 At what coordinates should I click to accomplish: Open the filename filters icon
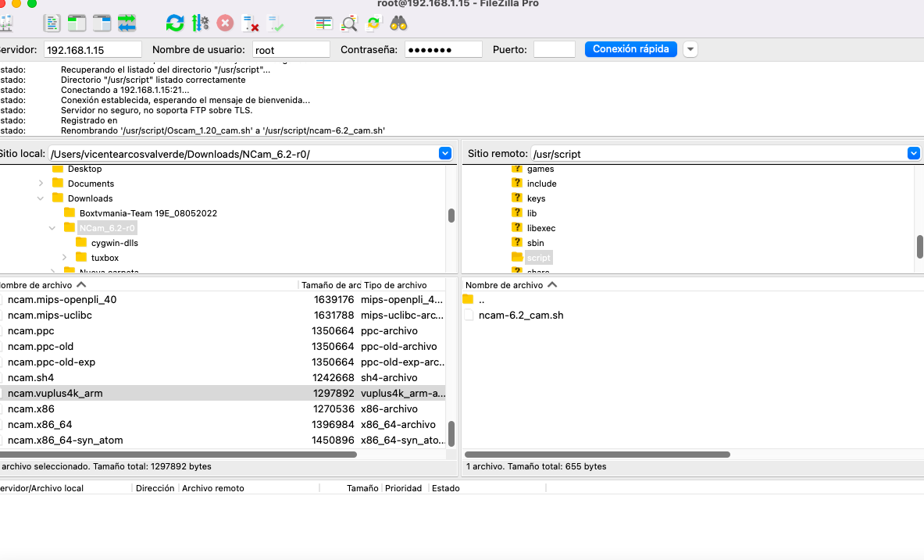(x=324, y=23)
